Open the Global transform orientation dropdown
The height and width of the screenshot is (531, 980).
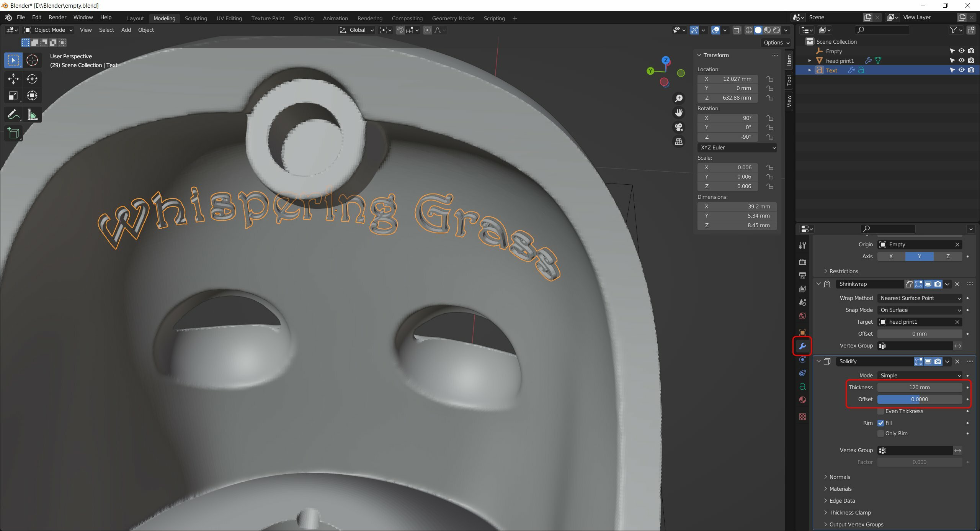click(x=357, y=30)
